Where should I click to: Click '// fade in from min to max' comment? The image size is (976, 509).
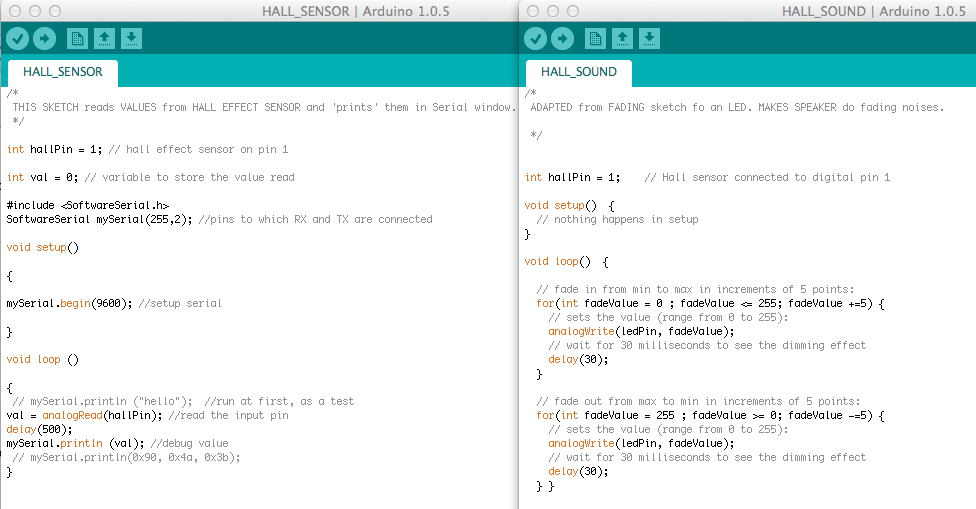tap(695, 289)
